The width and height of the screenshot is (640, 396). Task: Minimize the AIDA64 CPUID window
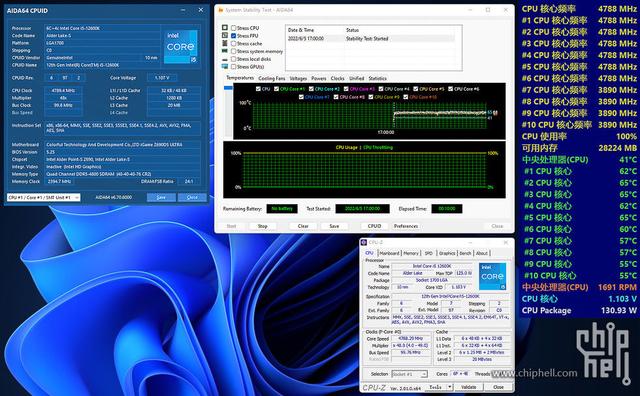183,10
